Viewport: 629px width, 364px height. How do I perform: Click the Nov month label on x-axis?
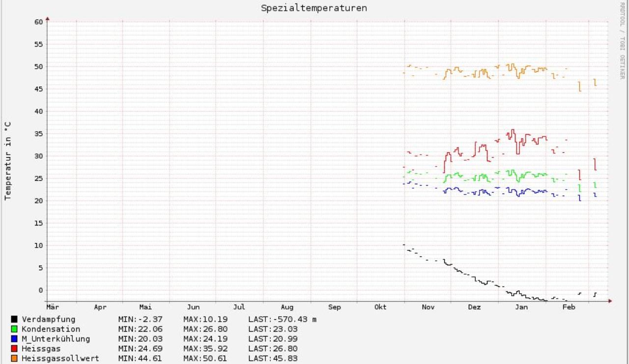coord(428,307)
